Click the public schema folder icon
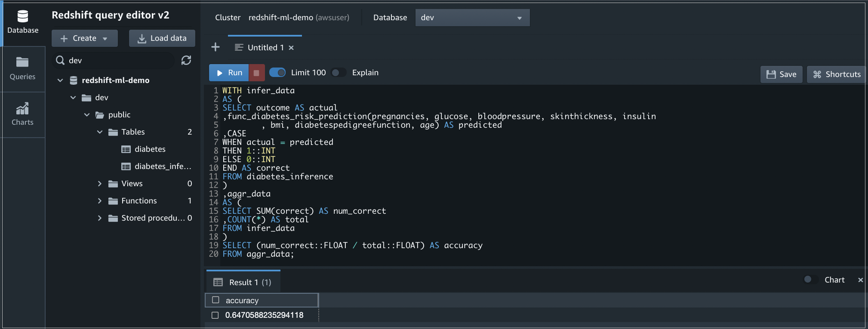 pyautogui.click(x=100, y=115)
